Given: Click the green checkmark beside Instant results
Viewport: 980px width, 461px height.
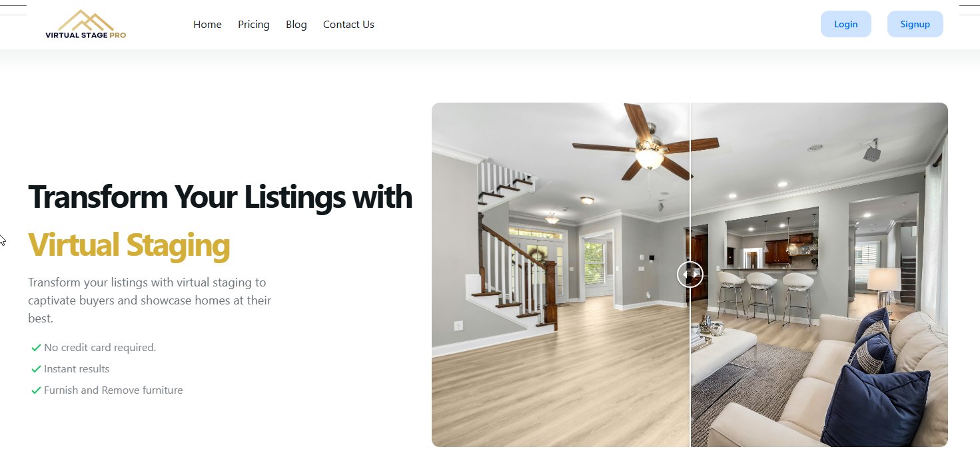Looking at the screenshot, I should coord(36,369).
